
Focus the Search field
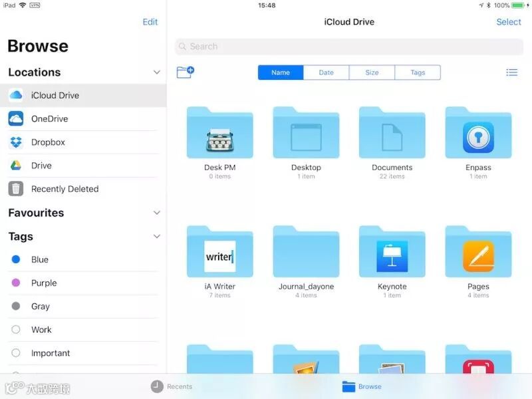click(349, 47)
